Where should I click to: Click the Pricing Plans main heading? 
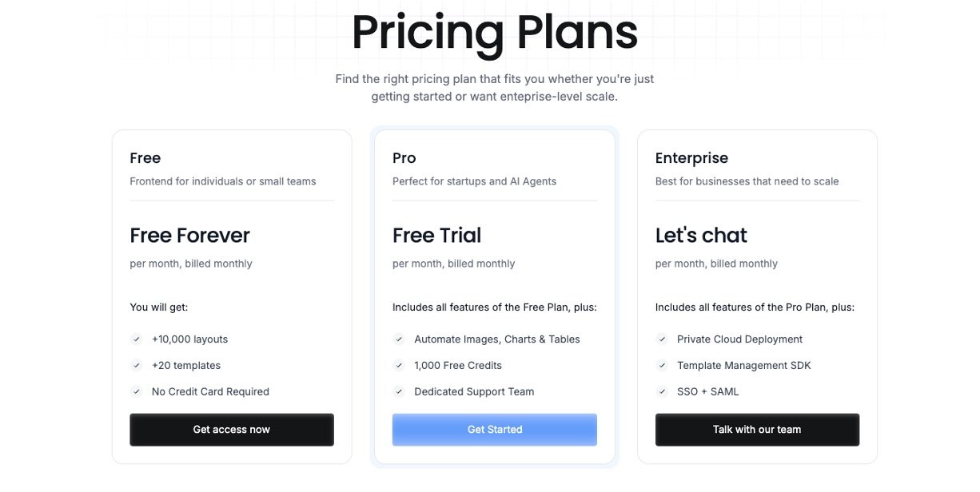(x=495, y=34)
